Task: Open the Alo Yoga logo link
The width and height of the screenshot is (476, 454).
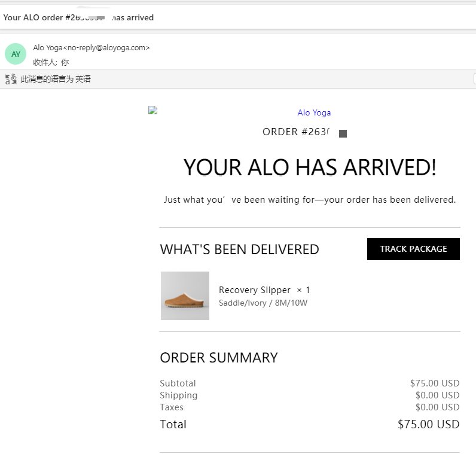Action: [314, 112]
